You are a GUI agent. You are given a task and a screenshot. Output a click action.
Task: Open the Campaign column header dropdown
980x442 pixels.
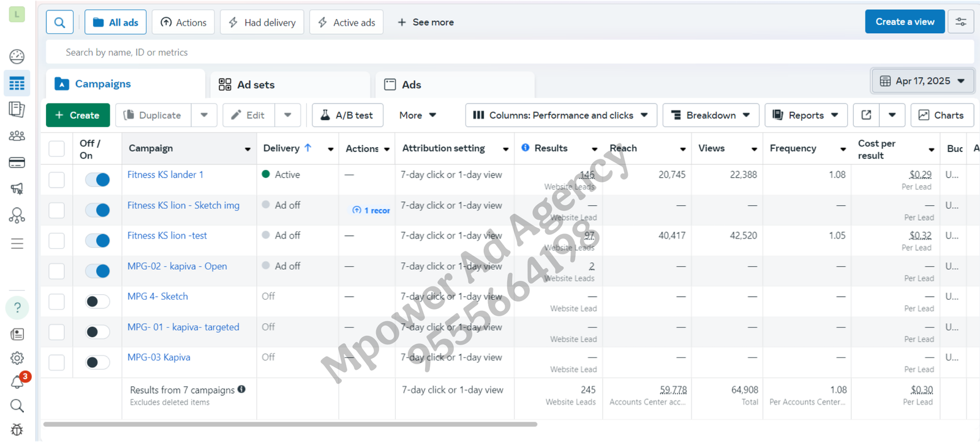point(247,149)
